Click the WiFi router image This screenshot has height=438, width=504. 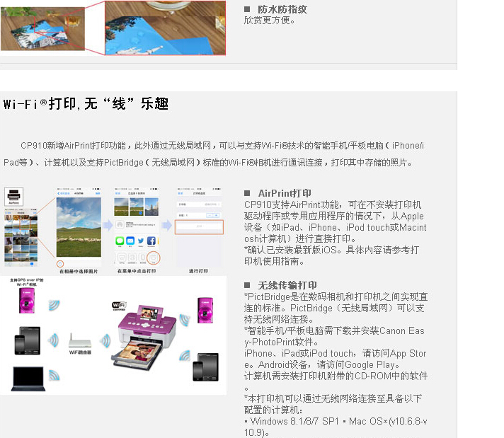tap(80, 341)
